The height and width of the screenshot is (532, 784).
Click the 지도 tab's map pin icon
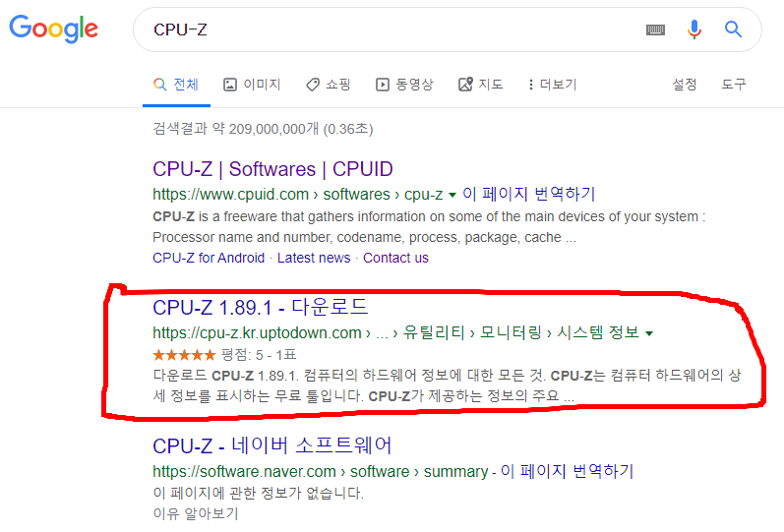tap(465, 84)
